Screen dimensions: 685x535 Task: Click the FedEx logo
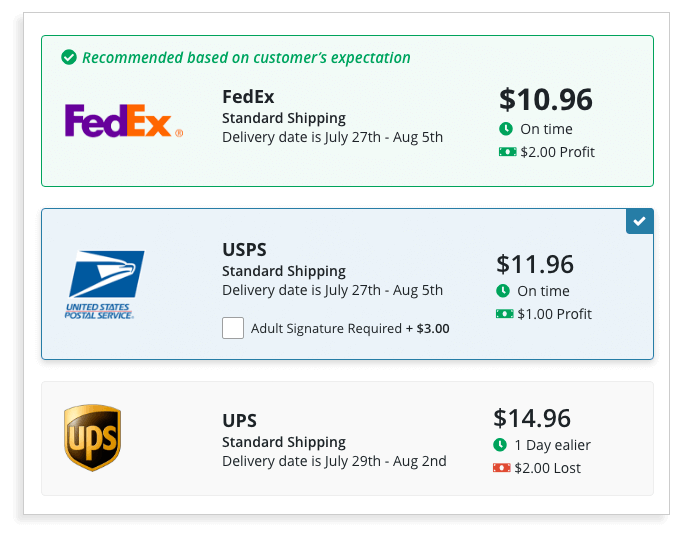coord(123,121)
